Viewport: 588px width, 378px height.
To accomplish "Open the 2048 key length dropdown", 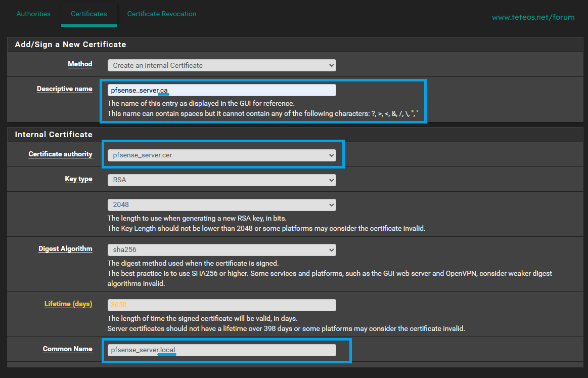I will (x=221, y=204).
